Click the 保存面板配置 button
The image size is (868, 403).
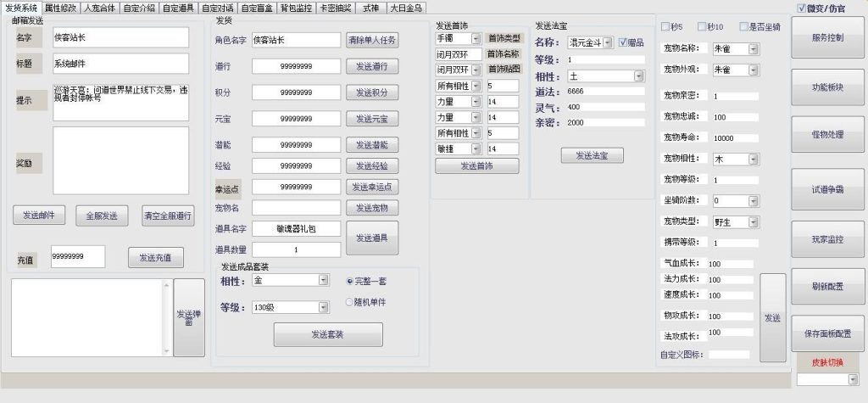coord(826,333)
